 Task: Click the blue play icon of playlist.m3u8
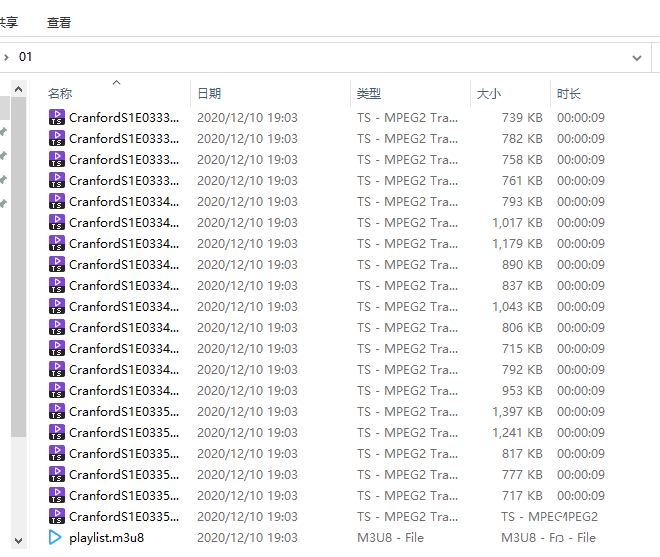click(x=55, y=538)
